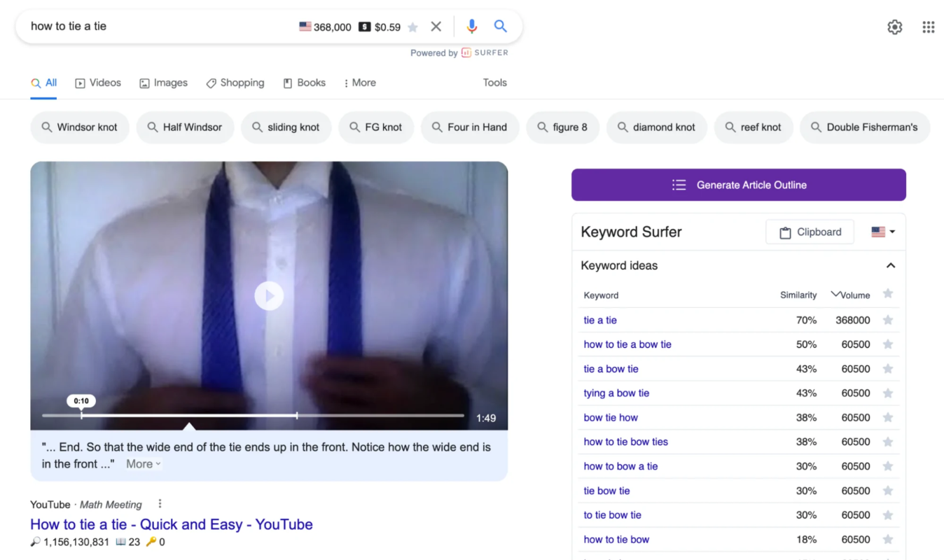Viewport: 944px width, 560px height.
Task: Click the US flag volume icon in the search bar
Action: pyautogui.click(x=305, y=27)
